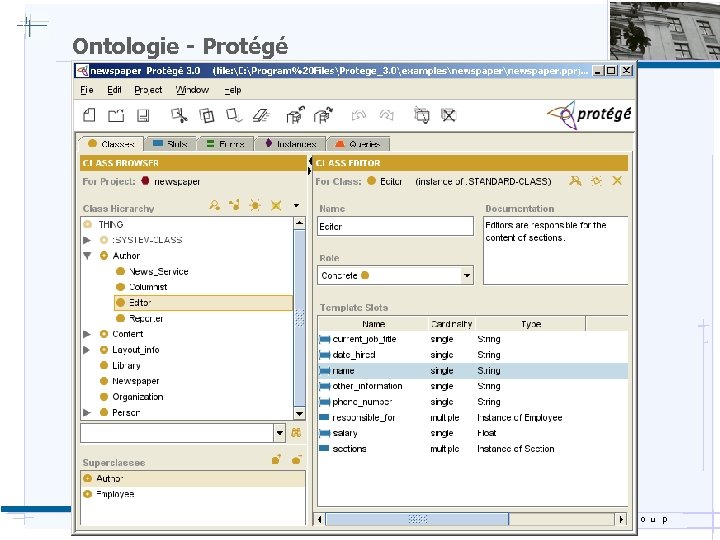Click the Name input field containing Editor
720x540 pixels.
395,226
